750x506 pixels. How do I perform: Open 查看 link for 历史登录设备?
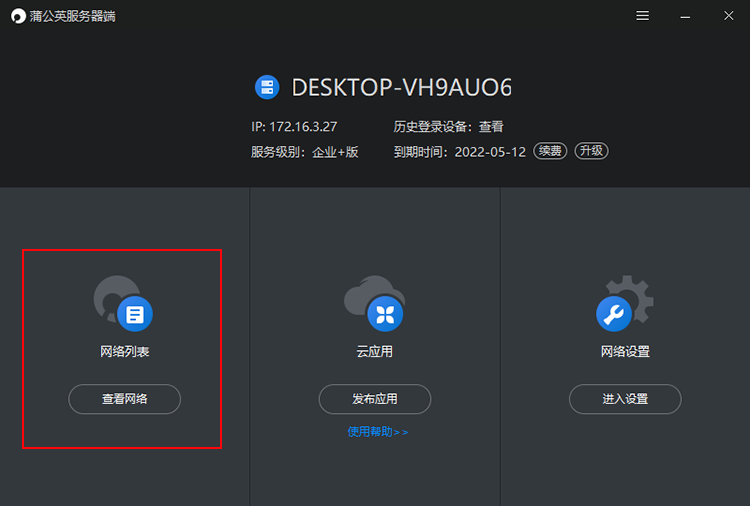(x=491, y=127)
